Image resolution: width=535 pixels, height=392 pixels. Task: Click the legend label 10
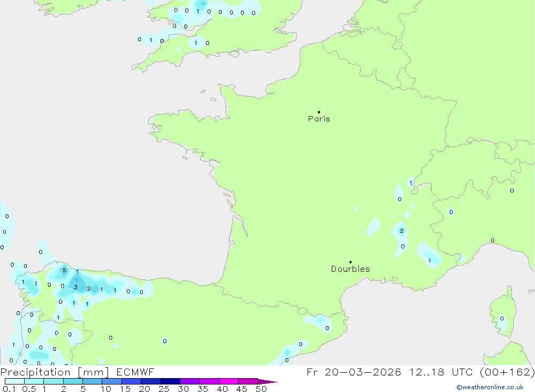(x=106, y=389)
